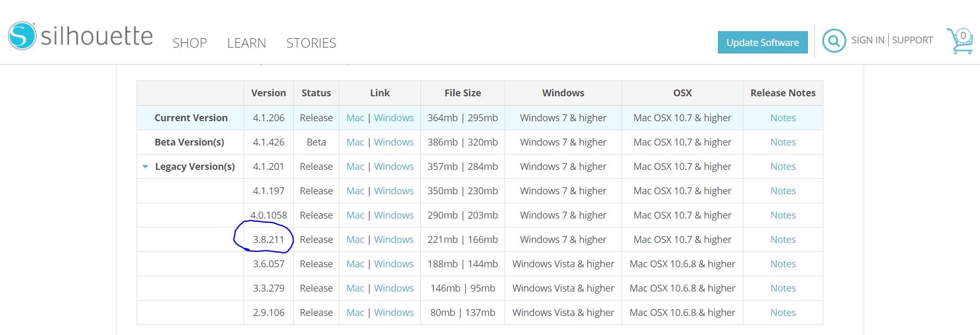Image resolution: width=980 pixels, height=335 pixels.
Task: Download Mac link for version 4.1.206
Action: (x=355, y=118)
